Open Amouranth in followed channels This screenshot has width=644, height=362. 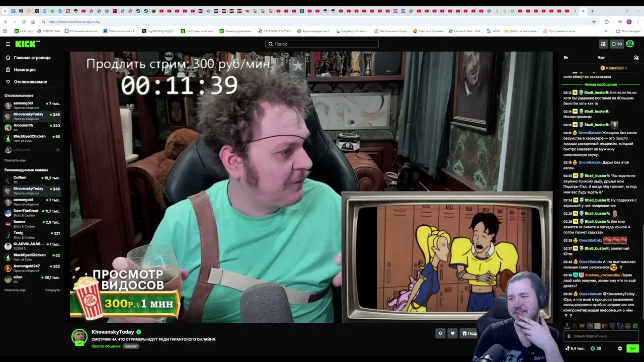coord(32,128)
